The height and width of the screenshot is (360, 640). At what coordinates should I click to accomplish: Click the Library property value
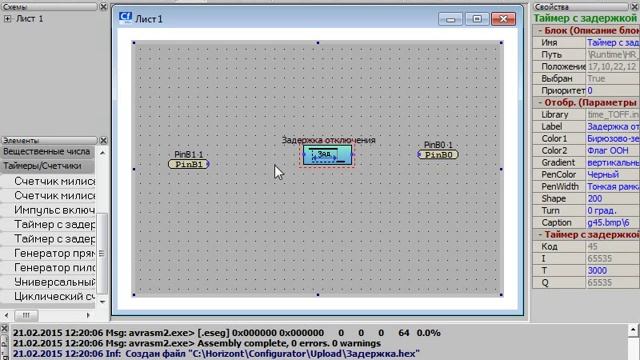click(613, 115)
